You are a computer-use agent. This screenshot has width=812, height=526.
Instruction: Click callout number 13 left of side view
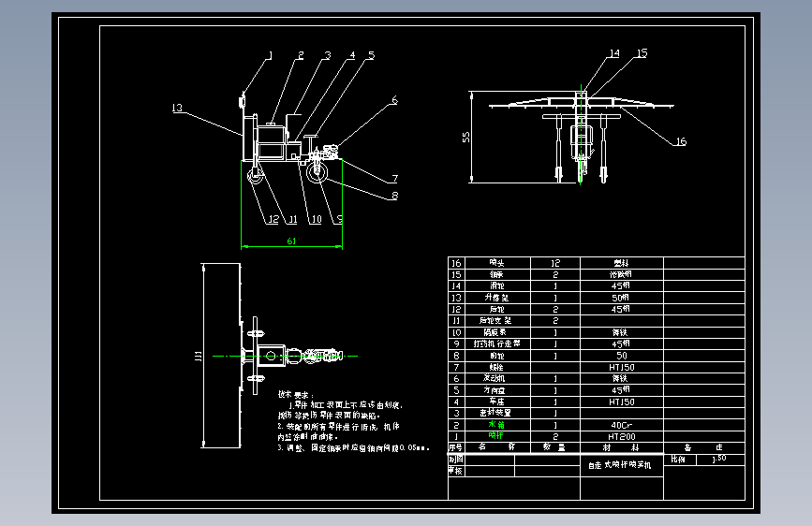pyautogui.click(x=177, y=108)
